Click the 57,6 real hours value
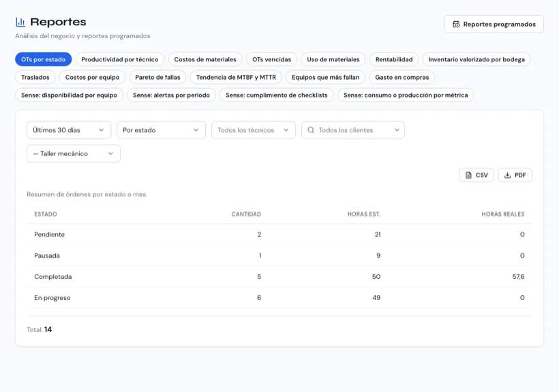Screen dimensions: 559x392 (x=518, y=277)
